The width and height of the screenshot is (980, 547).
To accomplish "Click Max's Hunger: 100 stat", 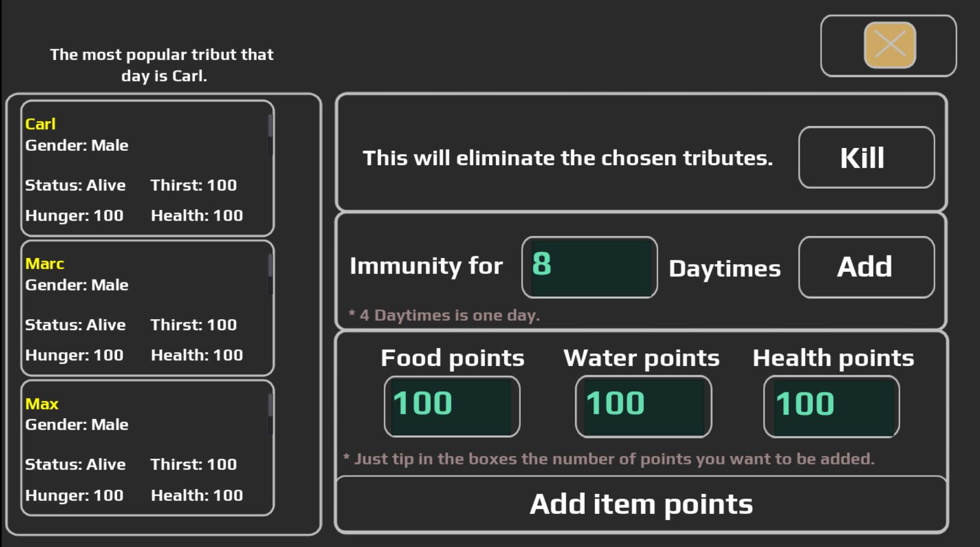I will point(74,495).
